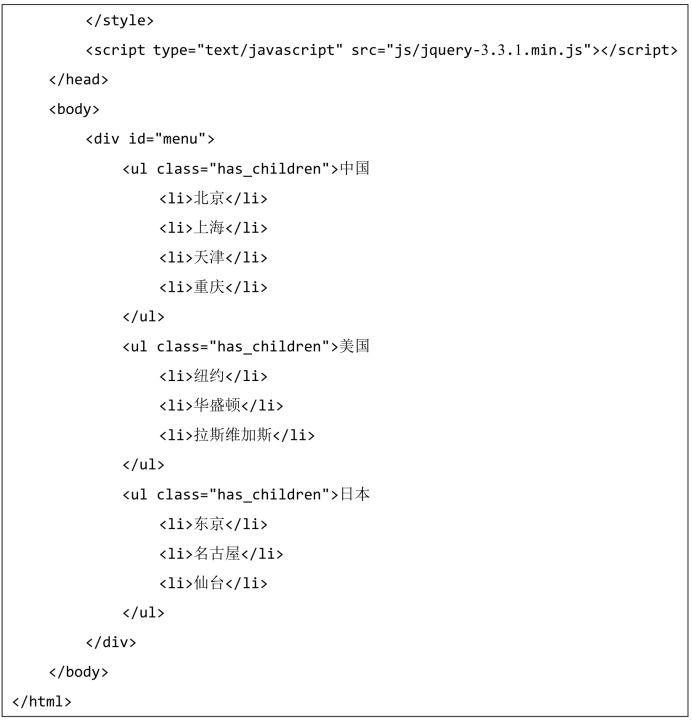
Task: Select the 重庆 list item line
Action: coord(213,287)
